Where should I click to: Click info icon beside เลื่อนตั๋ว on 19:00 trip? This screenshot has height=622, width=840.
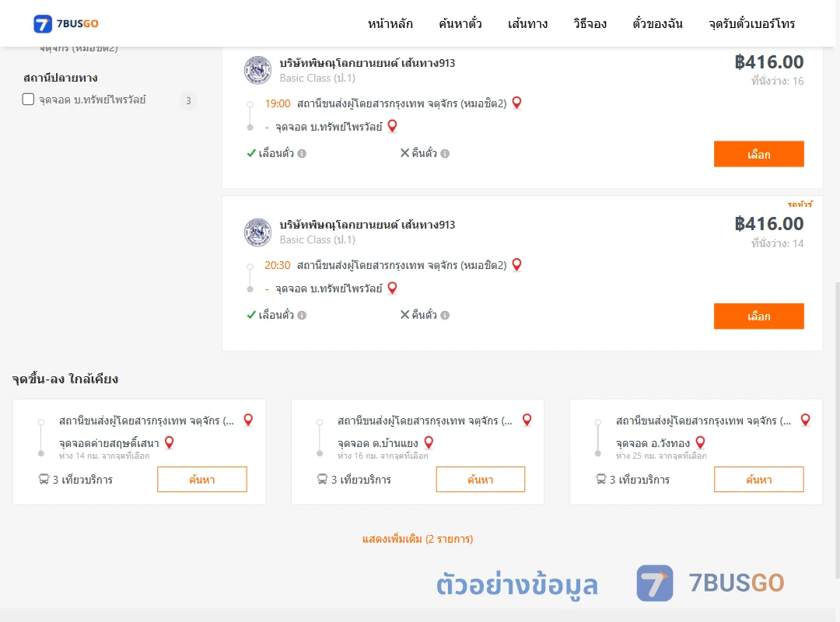(302, 154)
